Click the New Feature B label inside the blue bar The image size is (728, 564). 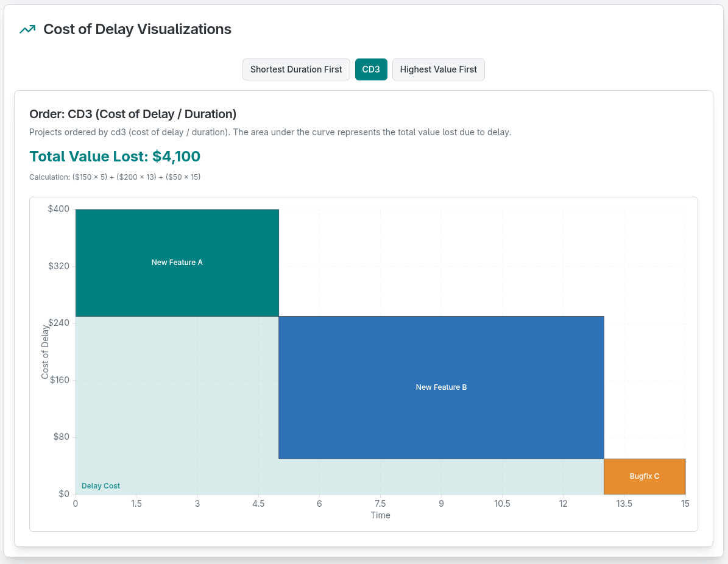(440, 387)
